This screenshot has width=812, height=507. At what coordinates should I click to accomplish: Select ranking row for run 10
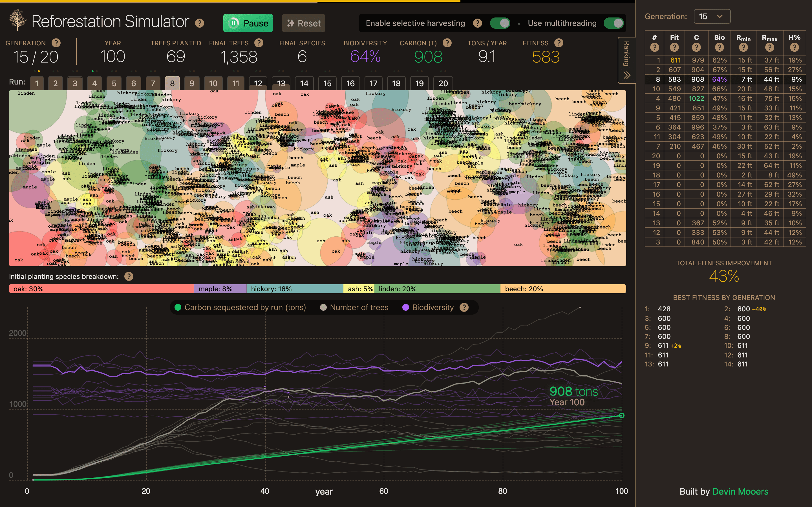click(725, 89)
